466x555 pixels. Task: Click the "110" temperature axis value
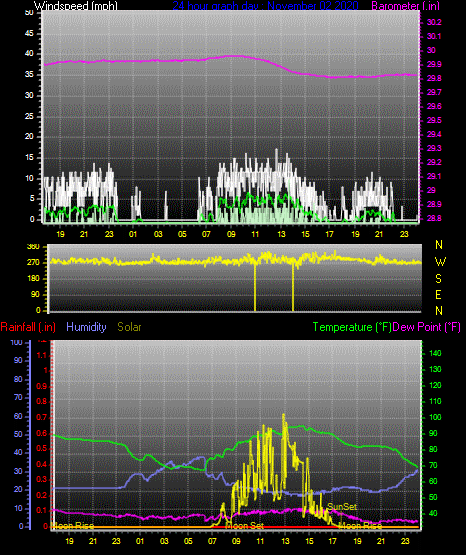(x=435, y=401)
